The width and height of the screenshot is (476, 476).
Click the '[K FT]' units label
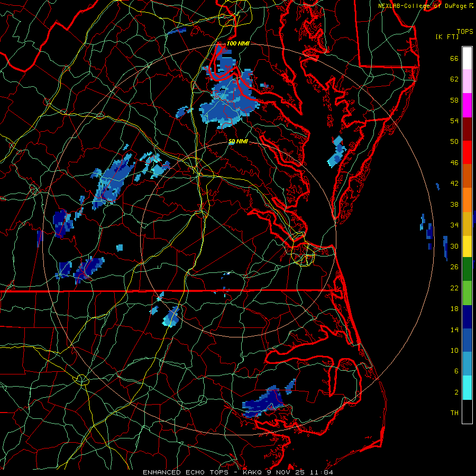point(447,36)
